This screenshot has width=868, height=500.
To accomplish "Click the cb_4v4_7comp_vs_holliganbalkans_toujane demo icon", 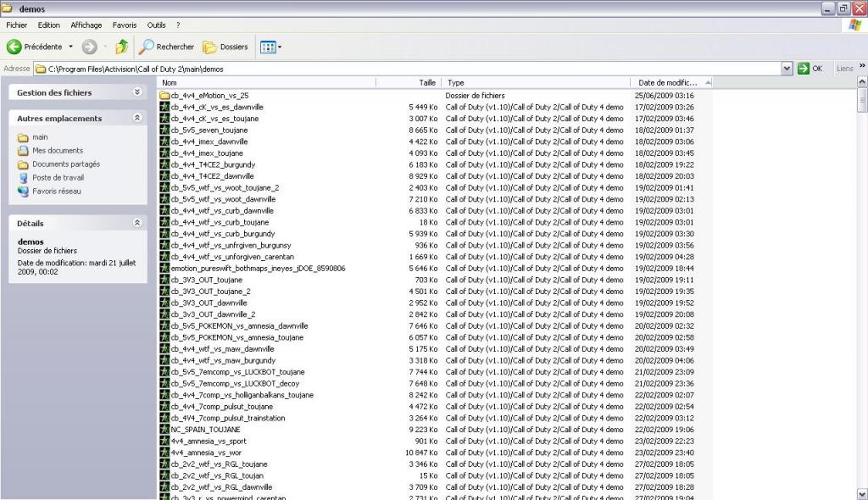I will coord(164,395).
